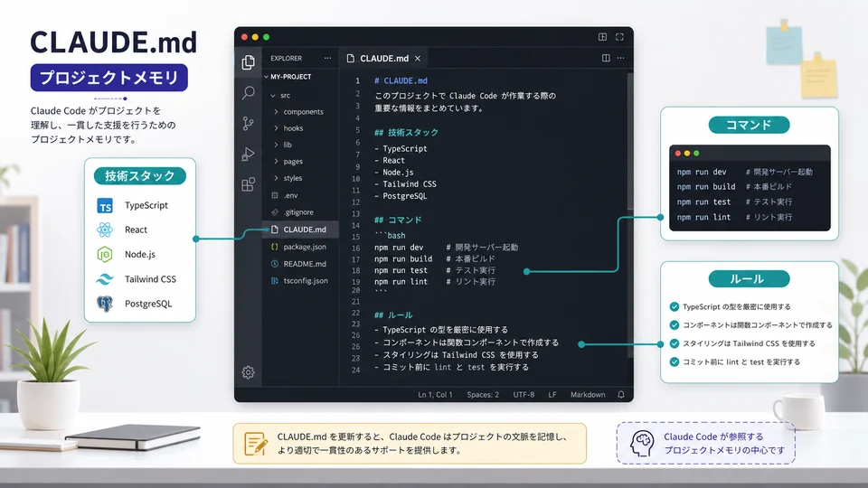Image resolution: width=868 pixels, height=488 pixels.
Task: Click LF line ending in status bar
Action: coord(552,395)
